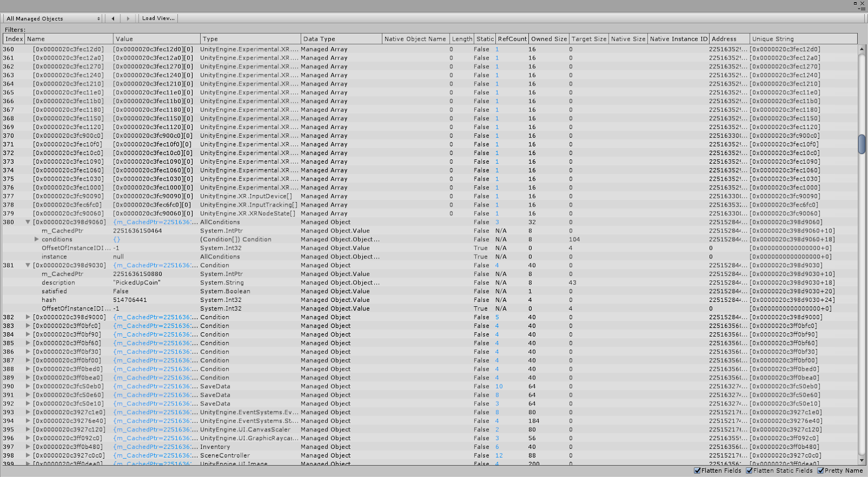
Task: Select row 377 UnityEngine.XR.InputDevice[] type
Action: coord(246,196)
